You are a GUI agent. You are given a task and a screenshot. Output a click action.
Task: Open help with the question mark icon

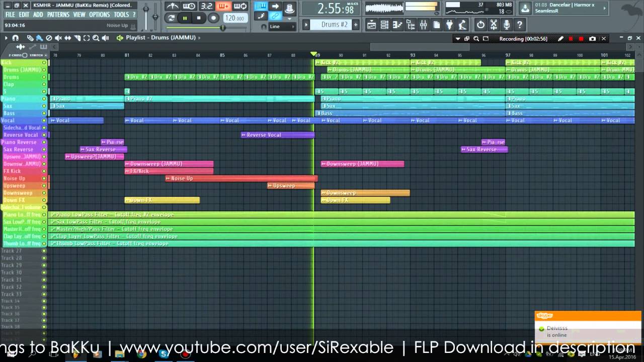[520, 24]
